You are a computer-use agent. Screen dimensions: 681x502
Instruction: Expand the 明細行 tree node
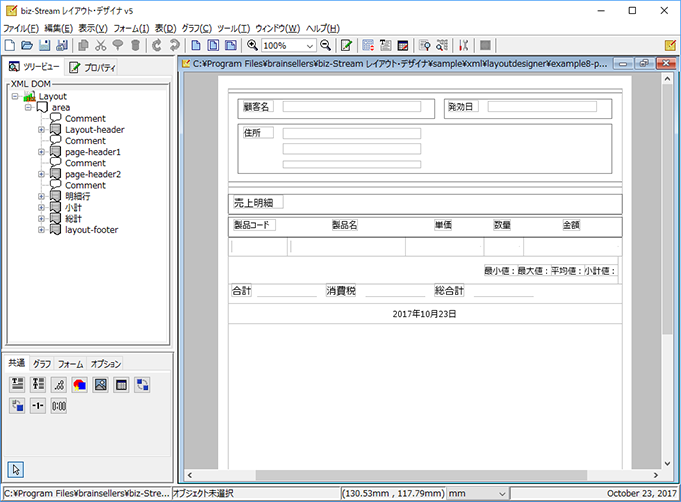pyautogui.click(x=41, y=196)
